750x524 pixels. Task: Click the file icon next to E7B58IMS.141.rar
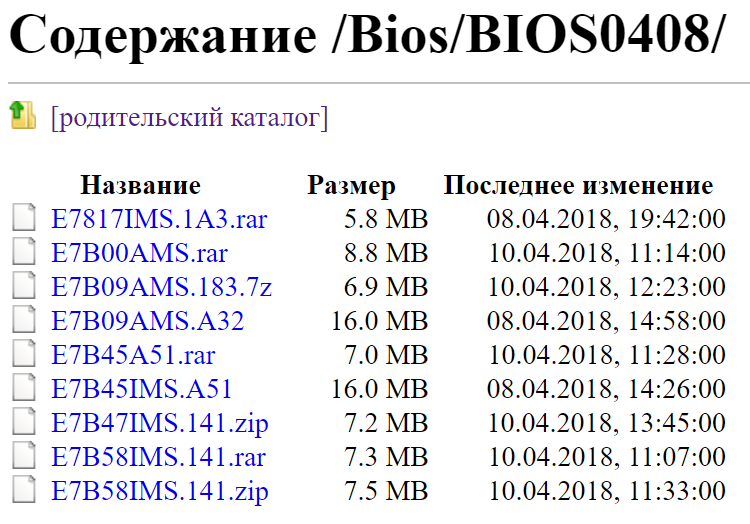[x=24, y=458]
